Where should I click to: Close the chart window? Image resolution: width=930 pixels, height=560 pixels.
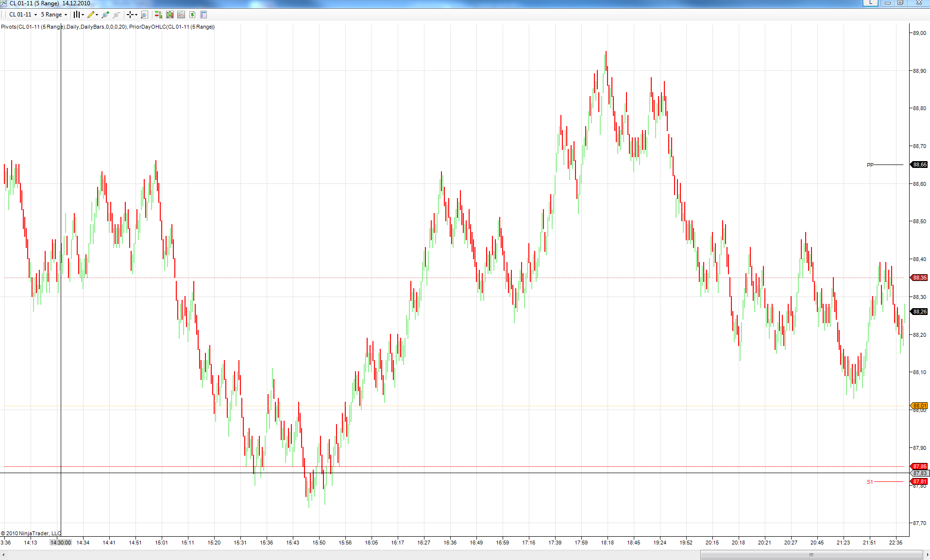(919, 3)
